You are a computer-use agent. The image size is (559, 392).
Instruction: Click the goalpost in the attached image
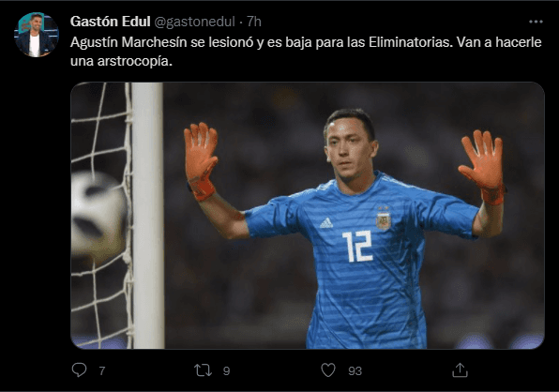[148, 216]
